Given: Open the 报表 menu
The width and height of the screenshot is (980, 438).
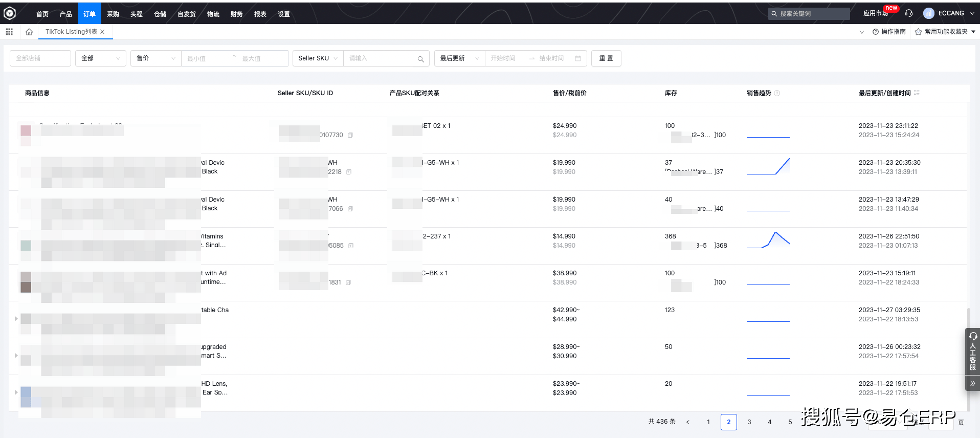Looking at the screenshot, I should click(x=260, y=14).
